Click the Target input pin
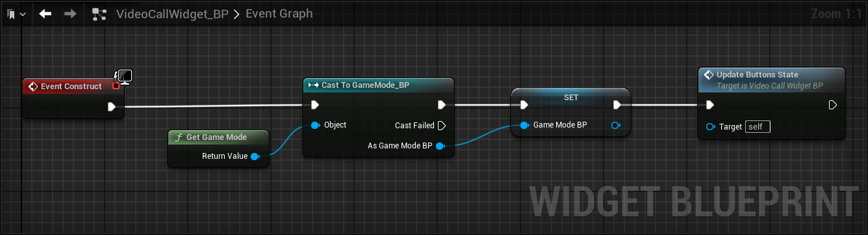 (x=710, y=126)
